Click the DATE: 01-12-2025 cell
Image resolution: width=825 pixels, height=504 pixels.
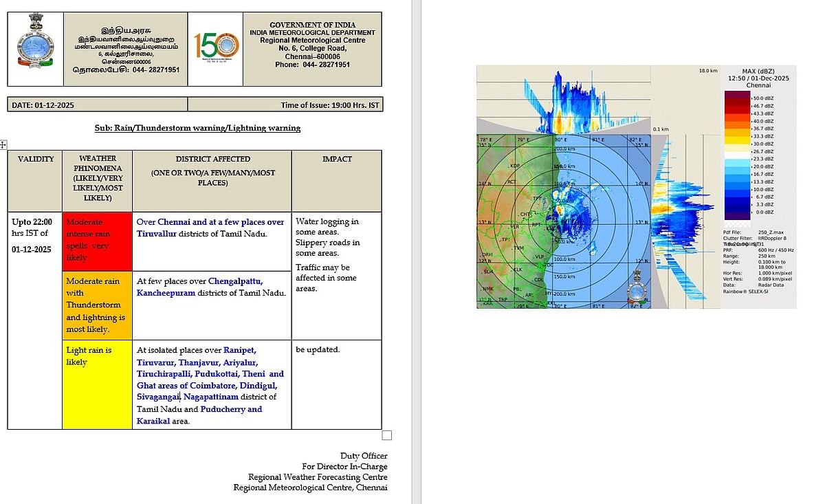click(x=97, y=105)
